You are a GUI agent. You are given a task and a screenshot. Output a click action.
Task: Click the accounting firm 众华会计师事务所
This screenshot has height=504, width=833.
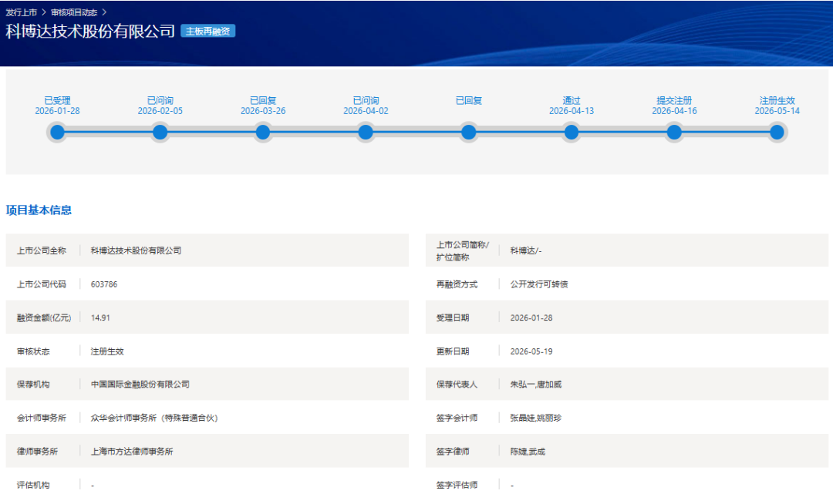click(x=154, y=418)
